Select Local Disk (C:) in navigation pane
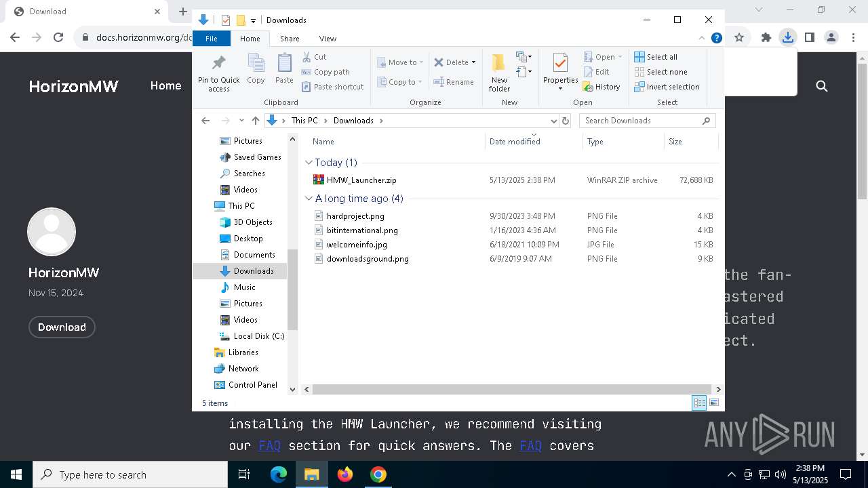Viewport: 868px width, 488px height. pos(251,336)
